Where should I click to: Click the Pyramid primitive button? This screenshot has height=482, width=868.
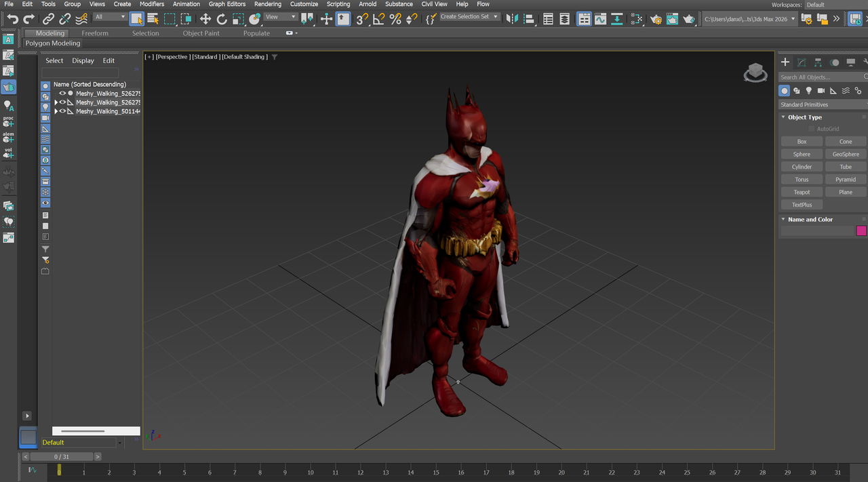[846, 180]
